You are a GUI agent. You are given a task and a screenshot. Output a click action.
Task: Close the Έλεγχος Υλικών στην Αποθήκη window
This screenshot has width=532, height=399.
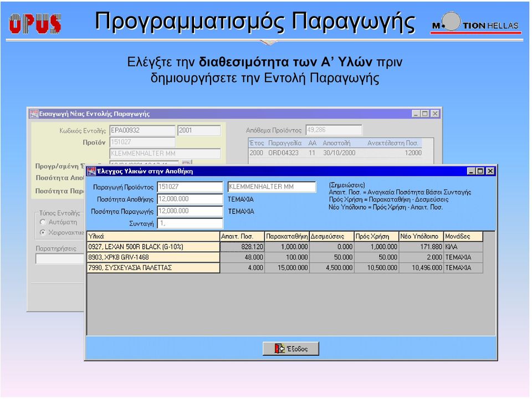[x=490, y=171]
